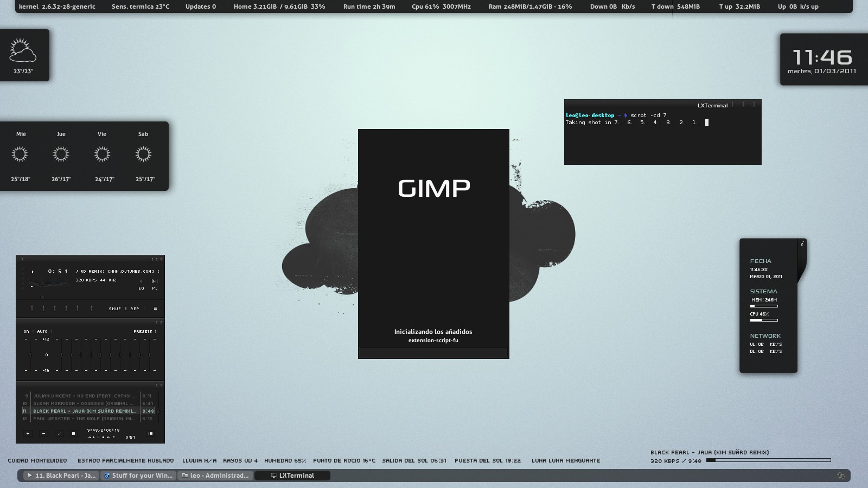Select track 9 Julian Vincent - No End
The height and width of the screenshot is (488, 868).
pyautogui.click(x=88, y=396)
